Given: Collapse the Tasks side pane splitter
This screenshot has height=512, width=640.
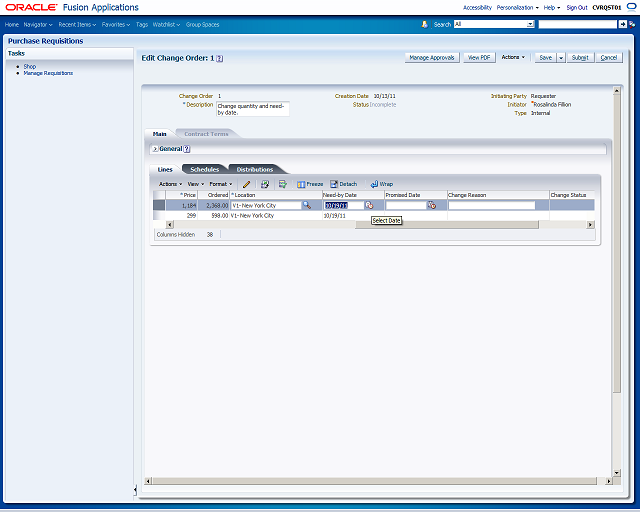Looking at the screenshot, I should click(135, 490).
